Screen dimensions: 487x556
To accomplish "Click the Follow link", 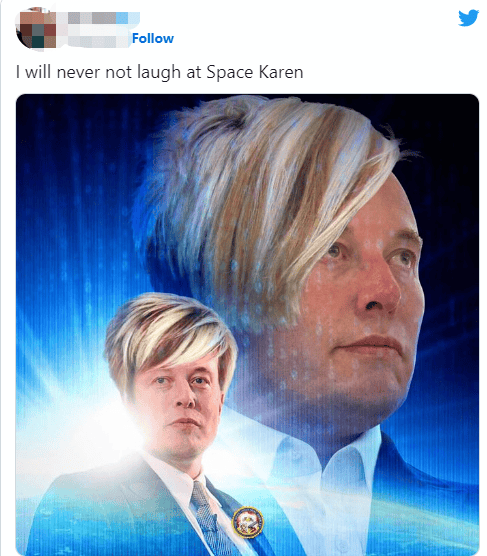I will 153,38.
